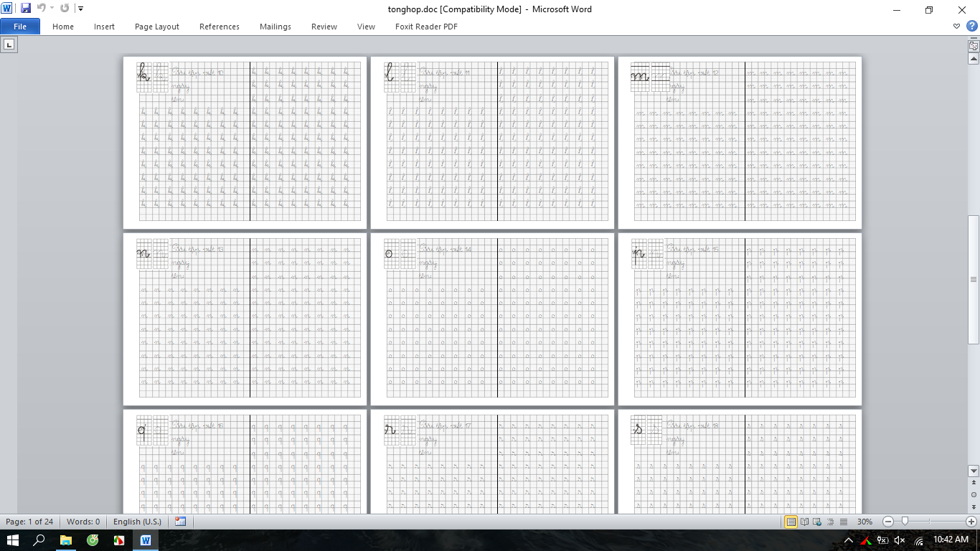
Task: Expand the ribbon with the chevron arrow
Action: pos(957,27)
